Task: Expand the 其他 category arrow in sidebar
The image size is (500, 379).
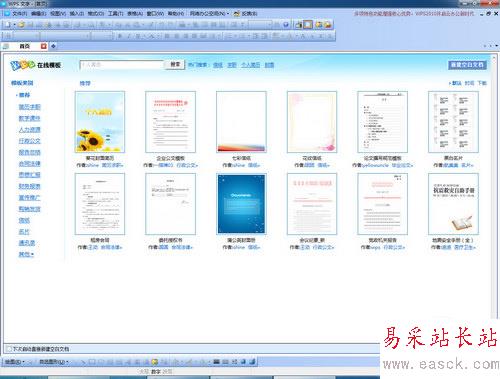Action: point(33,254)
